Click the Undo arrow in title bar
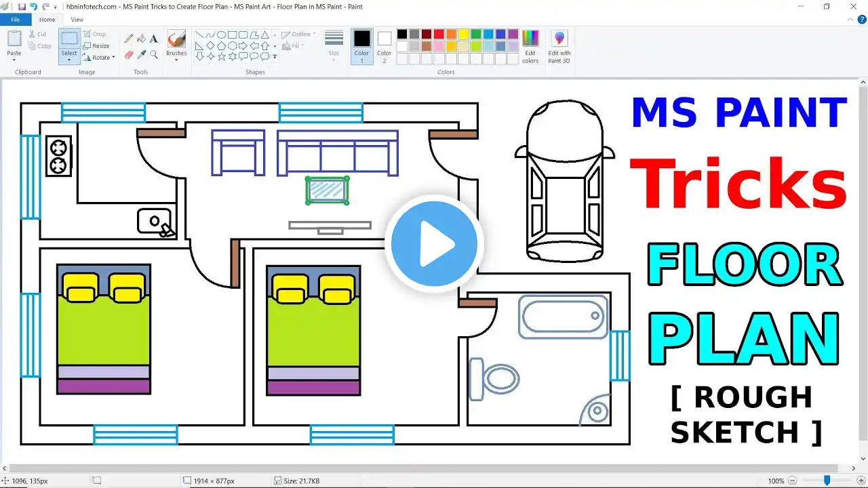Viewport: 868px width, 488px height. tap(34, 6)
